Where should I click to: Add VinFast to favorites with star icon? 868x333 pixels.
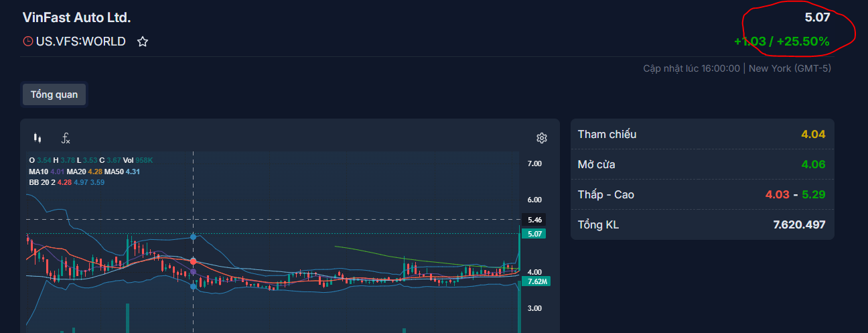[143, 42]
